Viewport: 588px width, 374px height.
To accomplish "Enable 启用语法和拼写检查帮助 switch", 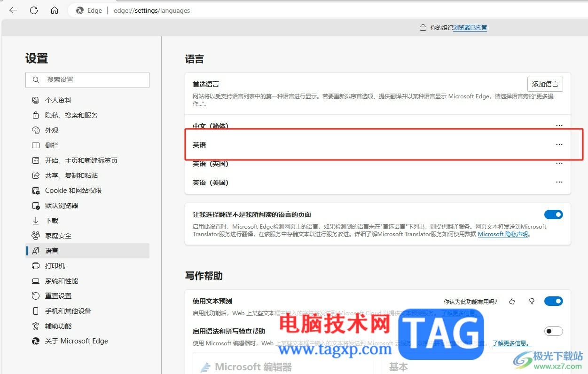I will (x=554, y=331).
